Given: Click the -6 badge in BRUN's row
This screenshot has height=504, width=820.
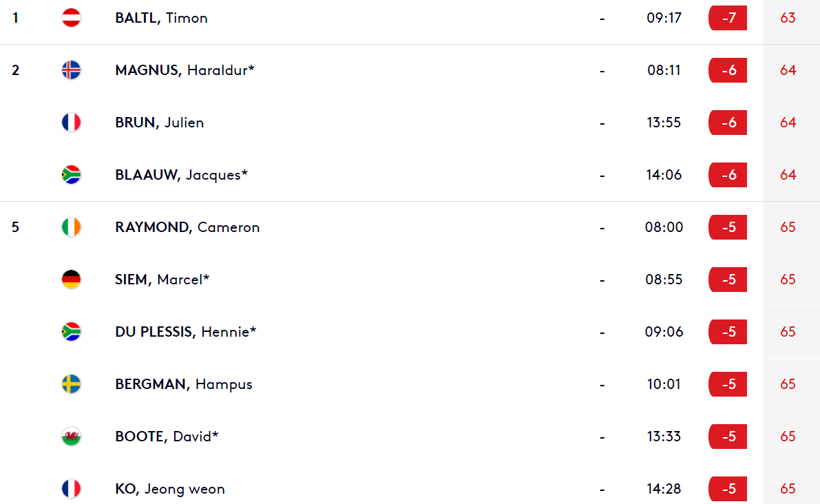Looking at the screenshot, I should point(728,123).
